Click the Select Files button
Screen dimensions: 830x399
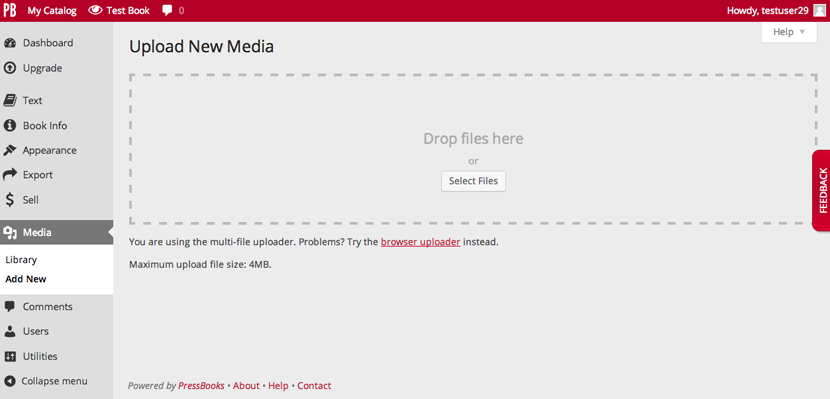473,181
